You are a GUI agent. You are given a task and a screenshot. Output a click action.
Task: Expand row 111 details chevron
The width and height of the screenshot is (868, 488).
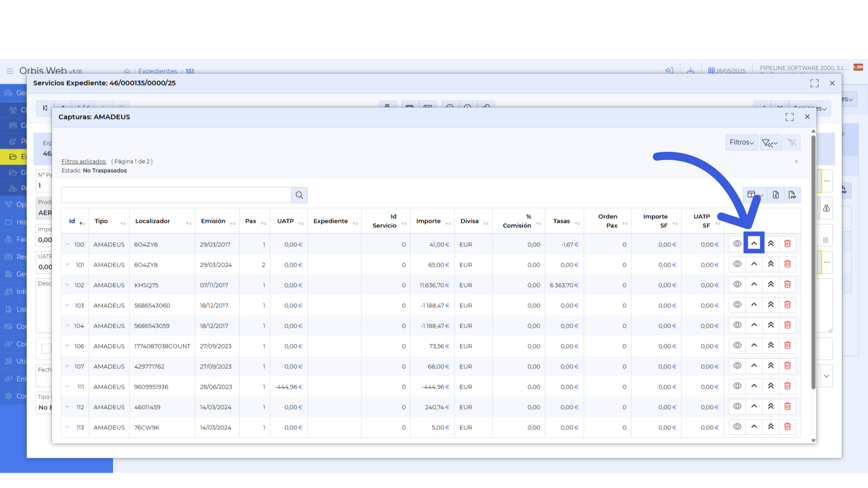point(67,386)
